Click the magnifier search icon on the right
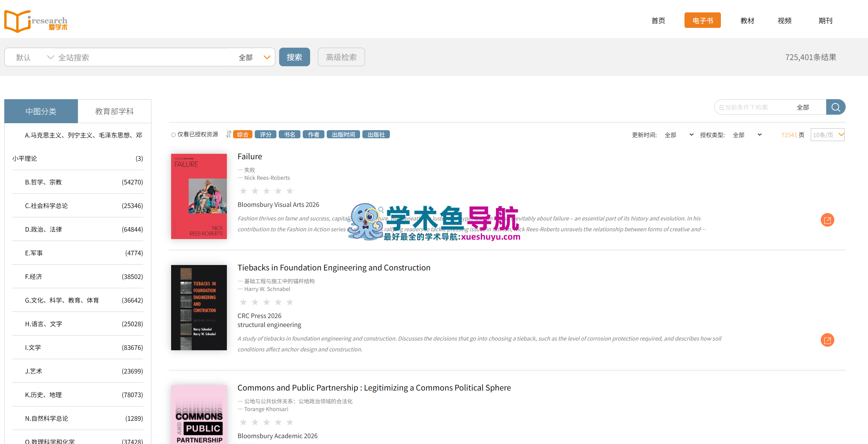 point(835,107)
